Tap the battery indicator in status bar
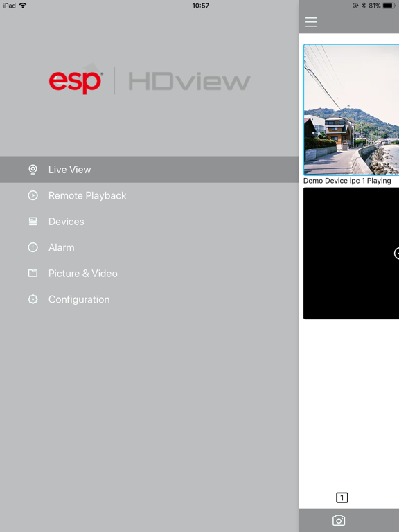The image size is (399, 532). tap(389, 6)
